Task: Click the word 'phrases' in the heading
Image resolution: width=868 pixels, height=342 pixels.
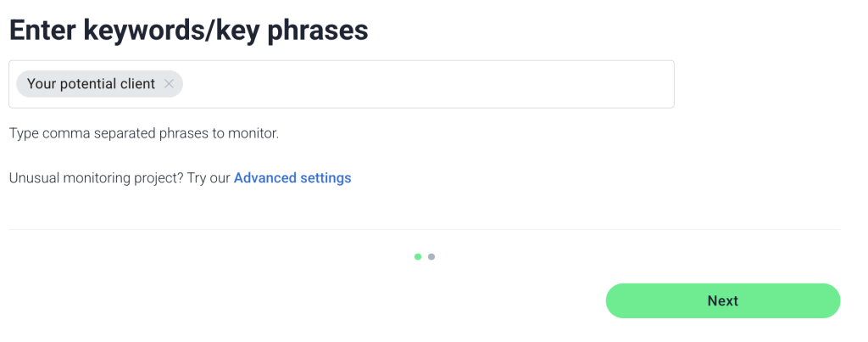Action: coord(318,31)
